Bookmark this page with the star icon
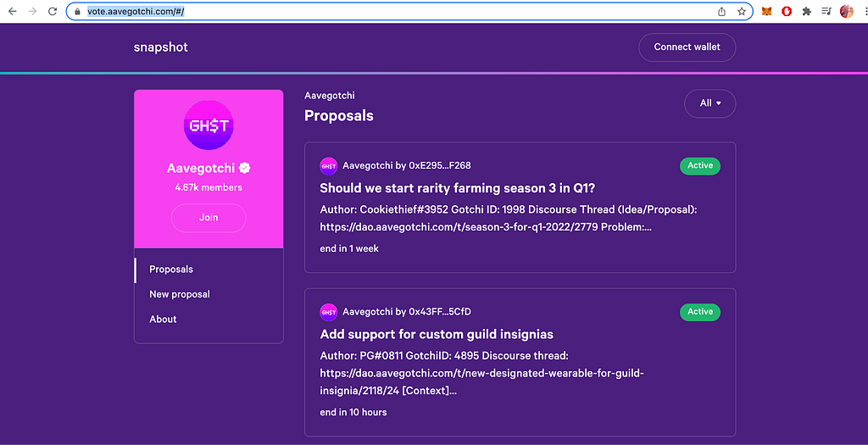 [742, 12]
